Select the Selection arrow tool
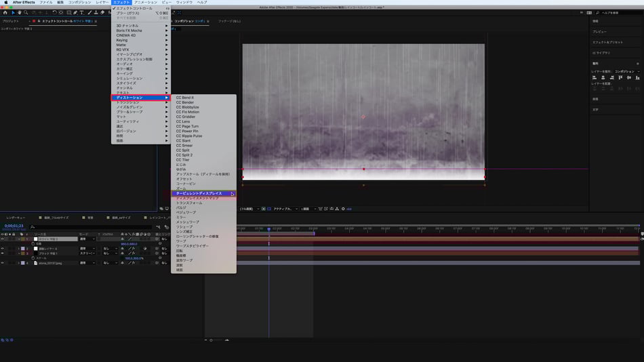Image resolution: width=644 pixels, height=362 pixels. click(x=13, y=12)
